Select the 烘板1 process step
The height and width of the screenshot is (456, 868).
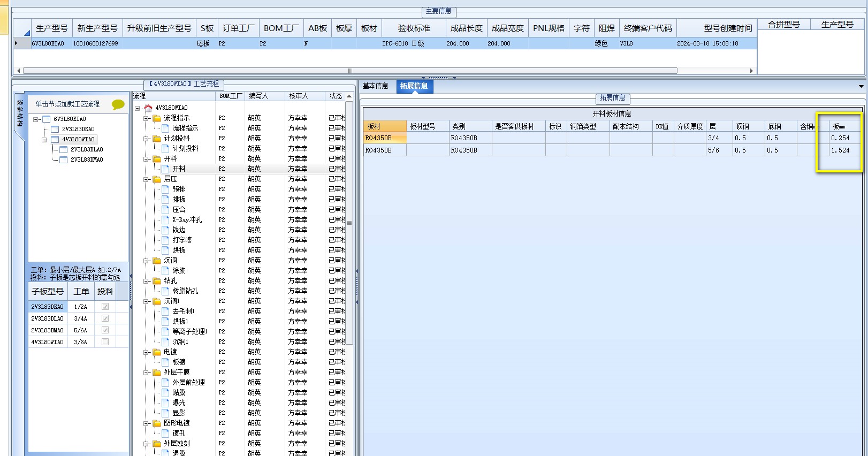180,321
